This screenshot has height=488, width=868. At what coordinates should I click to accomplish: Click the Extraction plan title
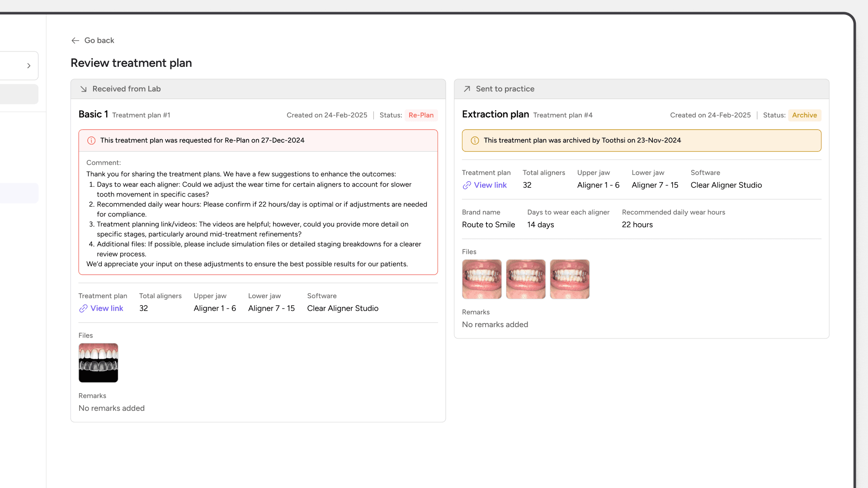(x=495, y=115)
